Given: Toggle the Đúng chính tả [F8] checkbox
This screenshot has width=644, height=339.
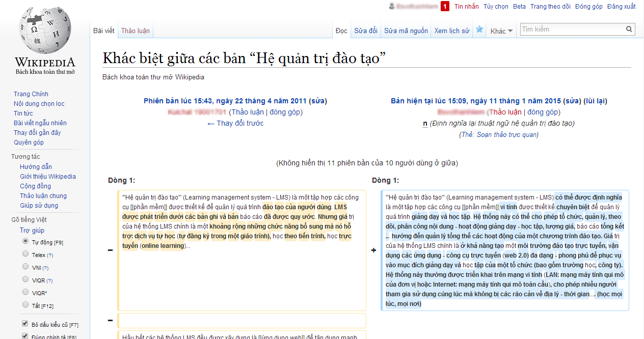Looking at the screenshot, I should click(x=25, y=336).
